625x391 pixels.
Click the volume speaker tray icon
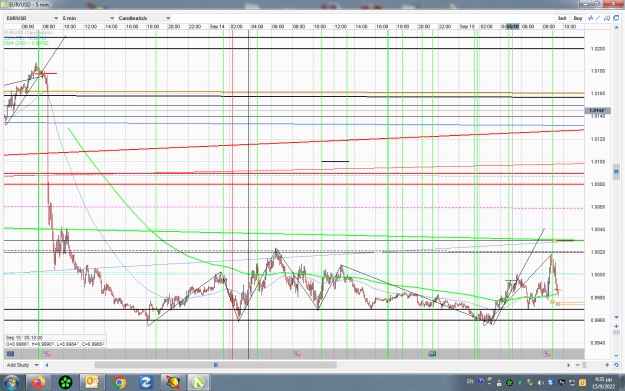(540, 383)
